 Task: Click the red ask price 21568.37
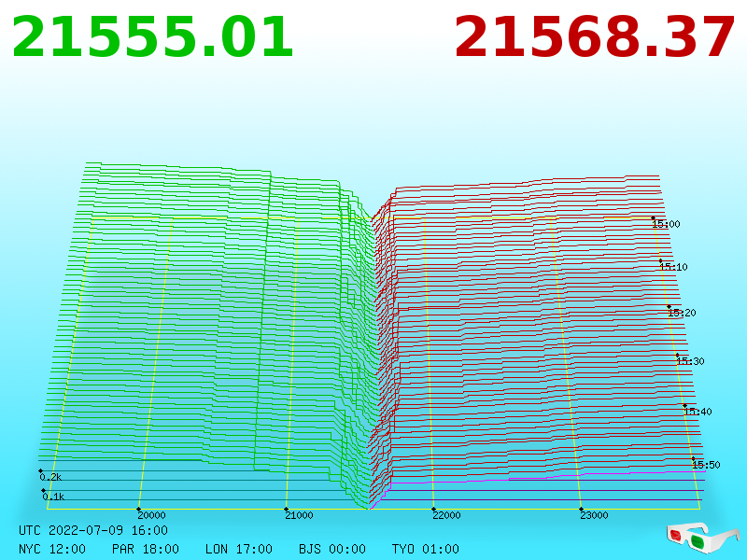click(594, 37)
